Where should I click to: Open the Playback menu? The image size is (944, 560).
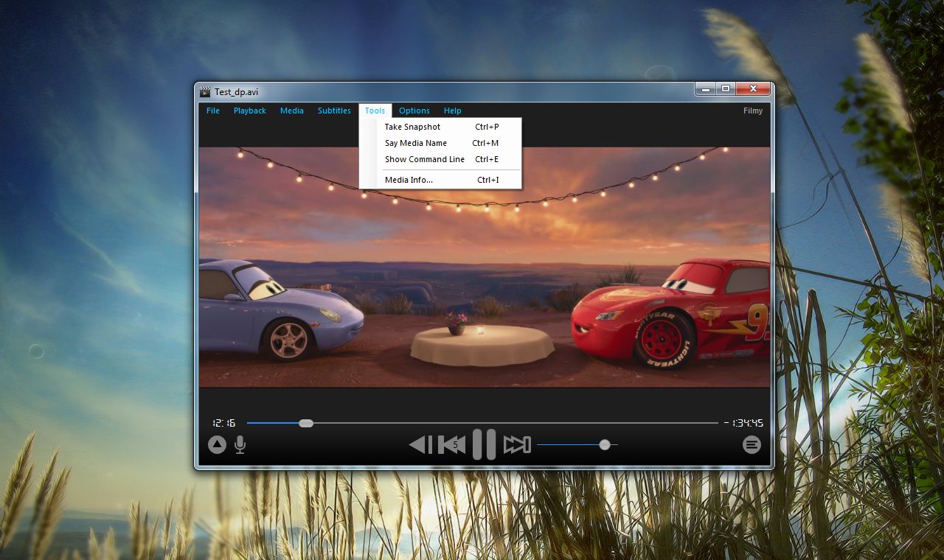(250, 111)
